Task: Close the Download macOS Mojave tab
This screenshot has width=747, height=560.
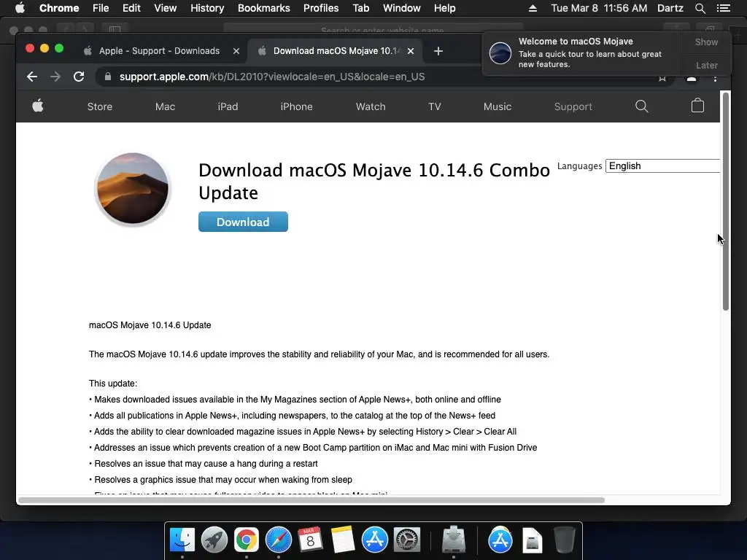Action: coord(411,51)
